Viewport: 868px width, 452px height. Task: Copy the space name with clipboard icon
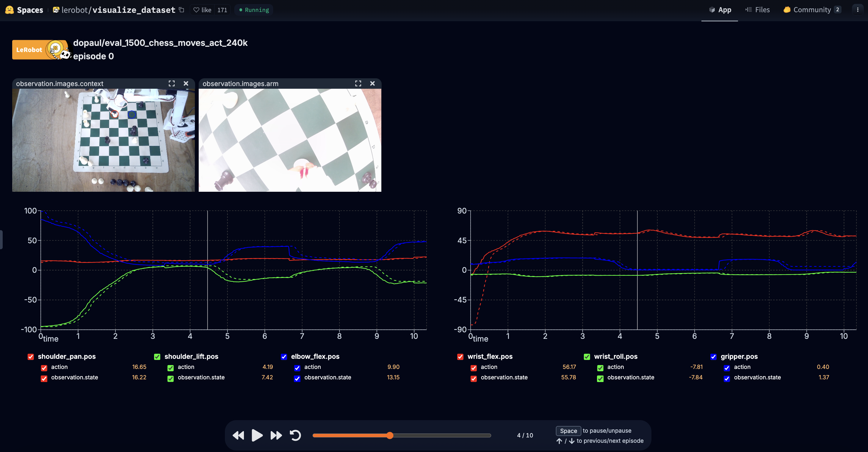[x=182, y=10]
